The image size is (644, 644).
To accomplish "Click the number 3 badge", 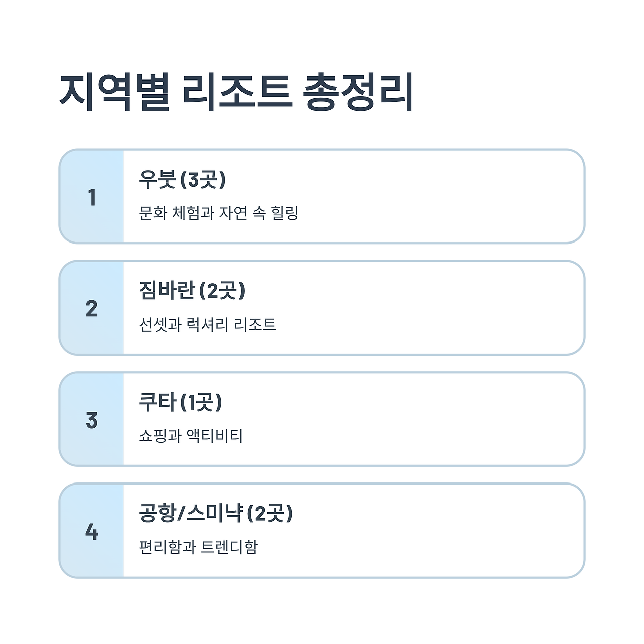I will click(x=92, y=420).
